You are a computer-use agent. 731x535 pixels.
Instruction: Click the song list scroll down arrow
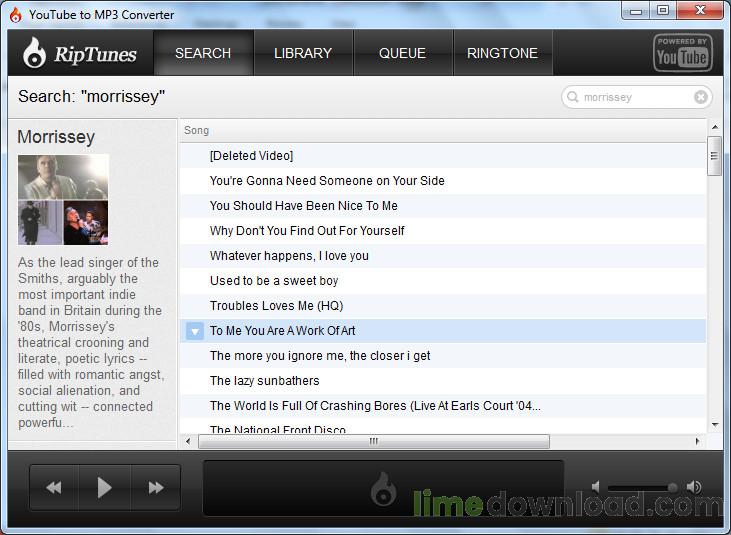pos(715,425)
